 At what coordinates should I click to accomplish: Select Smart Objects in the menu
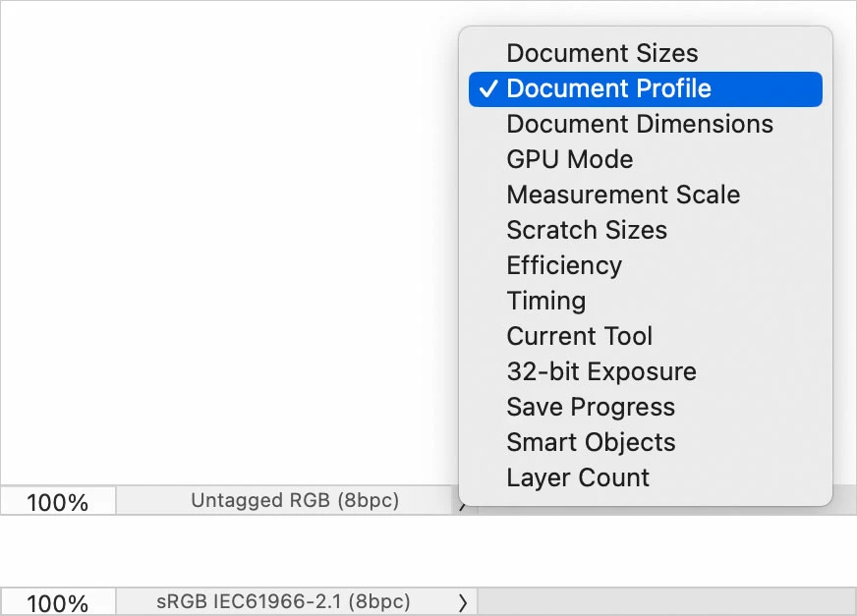[x=591, y=442]
